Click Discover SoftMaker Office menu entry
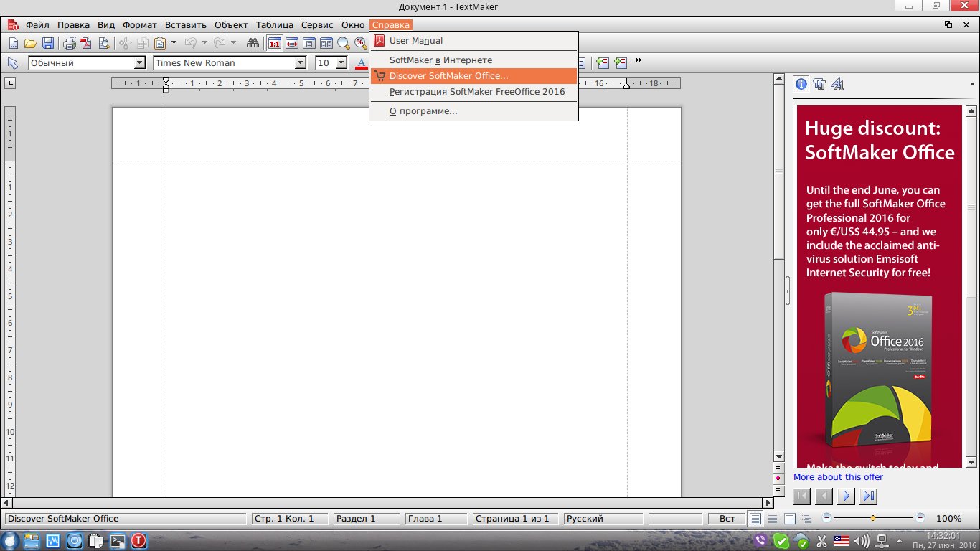 pyautogui.click(x=473, y=76)
